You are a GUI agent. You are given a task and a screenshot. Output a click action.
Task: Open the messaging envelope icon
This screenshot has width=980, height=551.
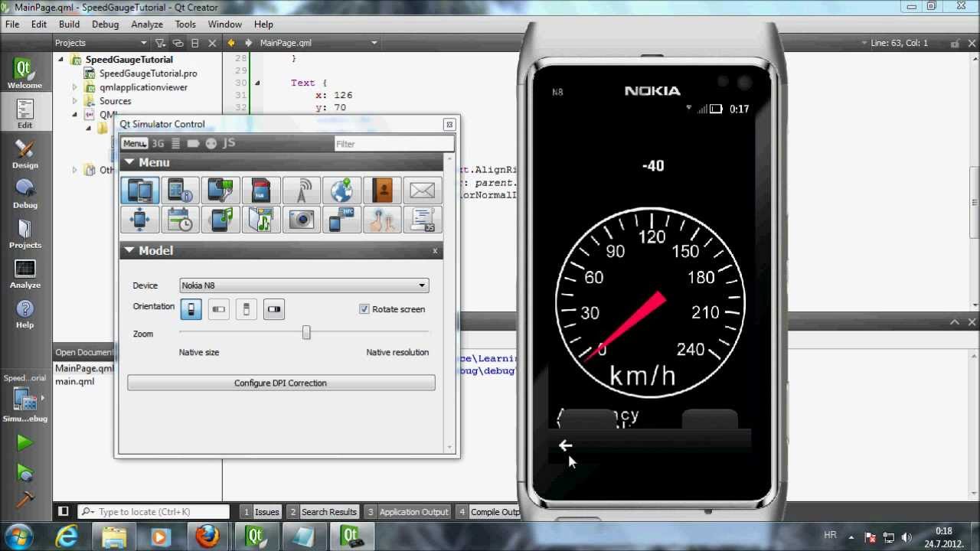pyautogui.click(x=423, y=190)
